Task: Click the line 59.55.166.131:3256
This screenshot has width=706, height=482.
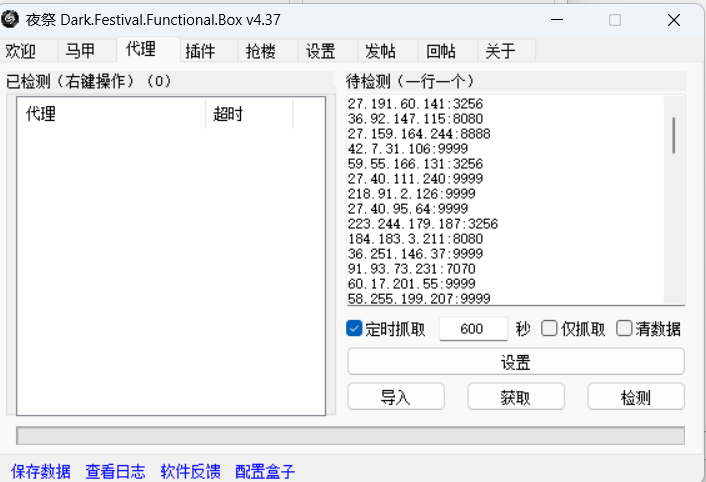Action: (x=415, y=164)
